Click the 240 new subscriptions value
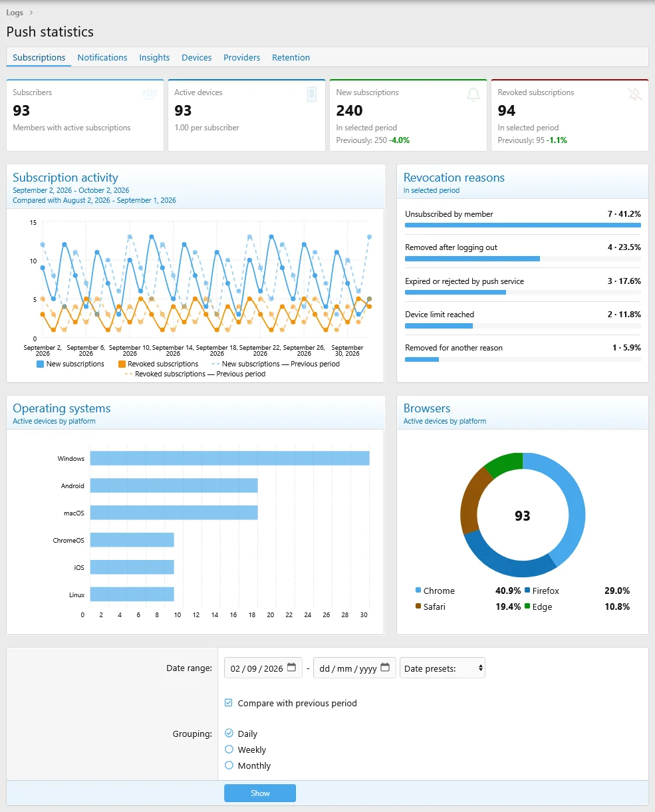655x812 pixels. click(349, 110)
